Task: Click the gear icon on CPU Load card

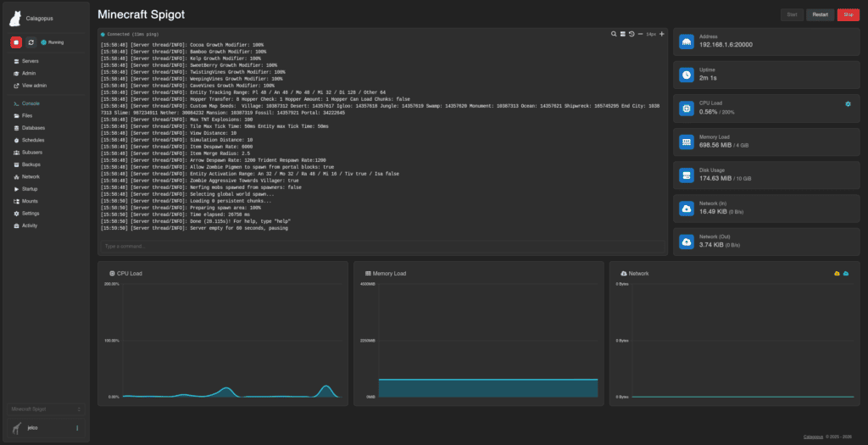Action: point(848,103)
